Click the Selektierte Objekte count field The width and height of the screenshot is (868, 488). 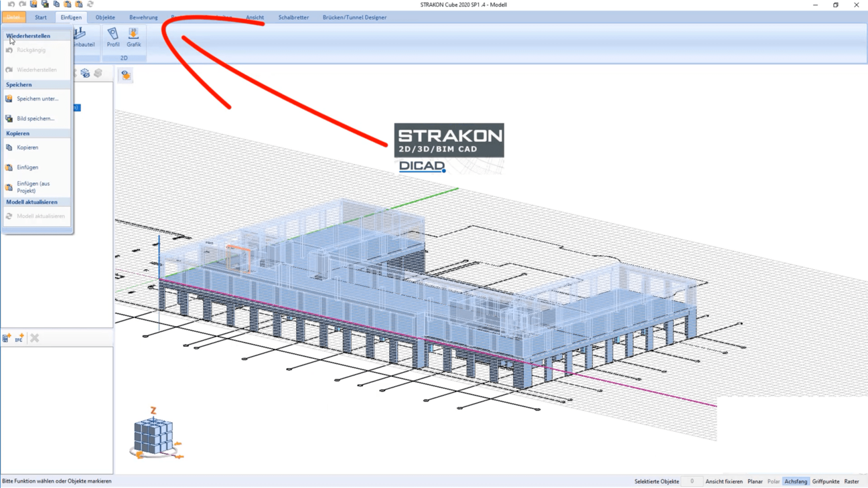[692, 481]
